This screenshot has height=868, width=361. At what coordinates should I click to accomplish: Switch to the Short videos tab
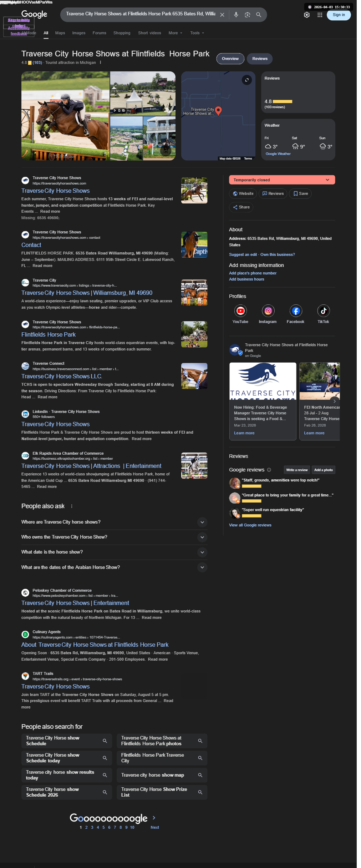tap(149, 33)
